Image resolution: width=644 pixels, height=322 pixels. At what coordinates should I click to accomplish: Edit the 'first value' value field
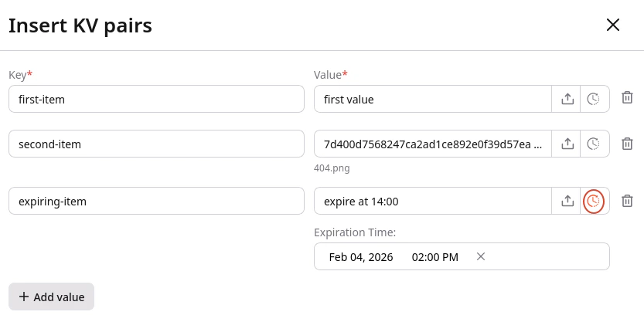[433, 99]
